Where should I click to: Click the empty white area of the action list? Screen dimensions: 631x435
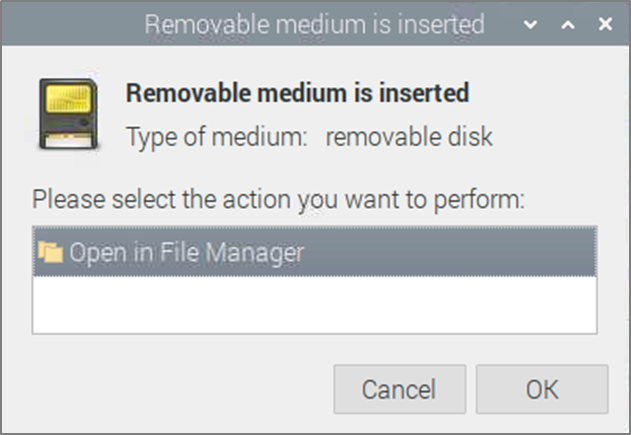point(315,305)
